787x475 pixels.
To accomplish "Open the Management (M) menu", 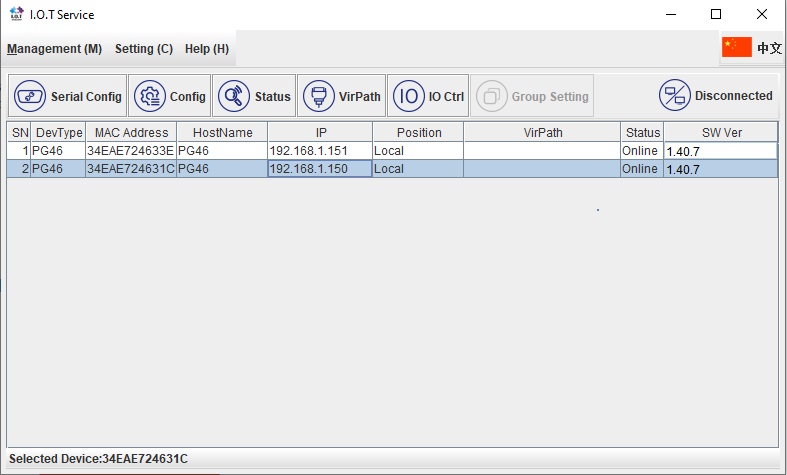I will pos(54,49).
